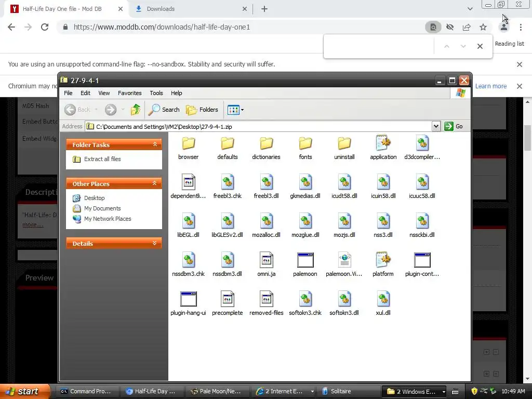Close the find-in-page bar
The height and width of the screenshot is (399, 532).
pos(480,46)
